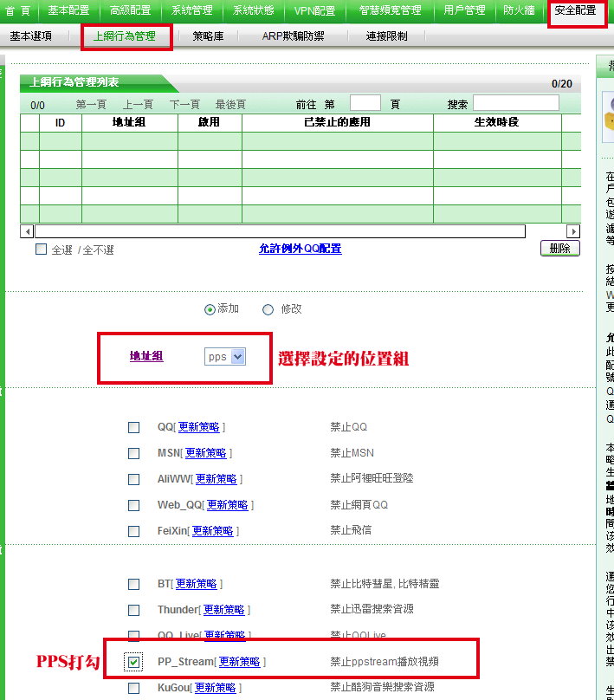Enable the QQ blocking checkbox
This screenshot has width=614, height=700.
point(133,427)
